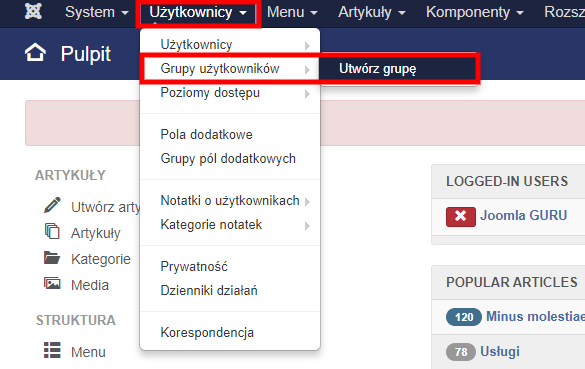Open the Użytkownicy top menu
The height and width of the screenshot is (369, 585).
tap(198, 12)
